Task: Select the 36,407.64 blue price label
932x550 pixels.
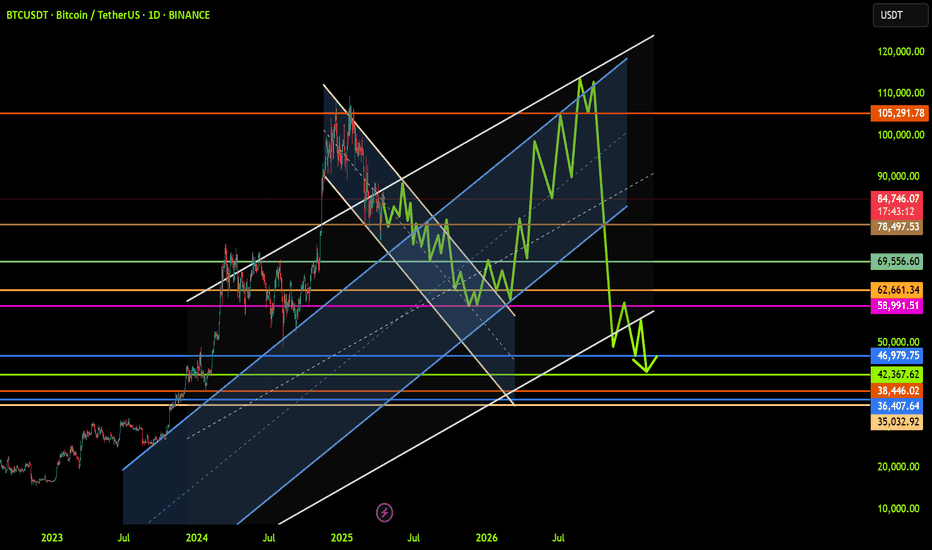Action: 897,406
